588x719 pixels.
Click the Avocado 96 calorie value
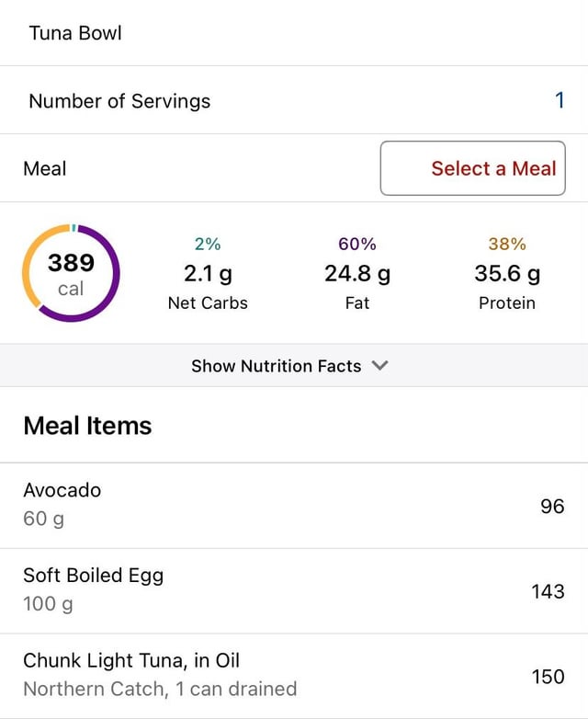552,506
